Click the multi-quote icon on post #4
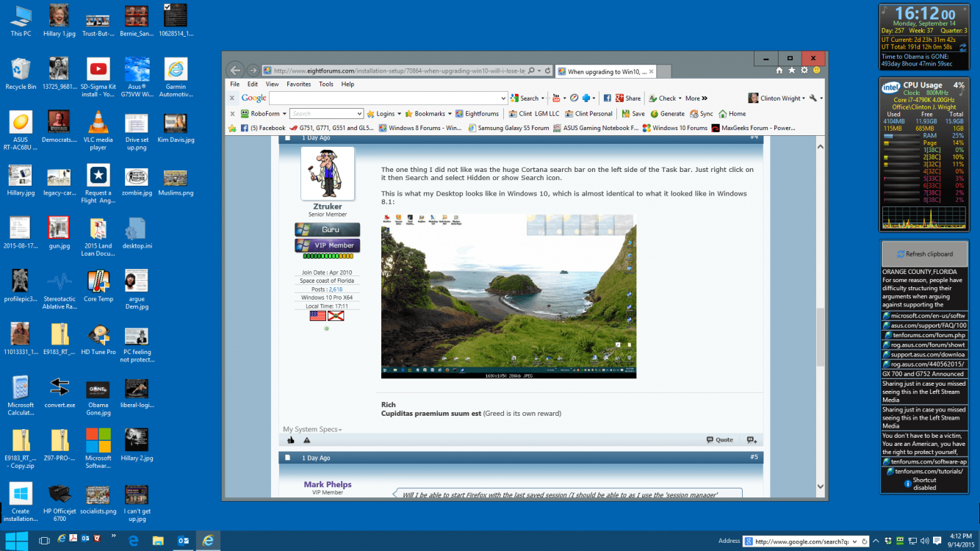Screen dimensions: 980x551 point(752,440)
